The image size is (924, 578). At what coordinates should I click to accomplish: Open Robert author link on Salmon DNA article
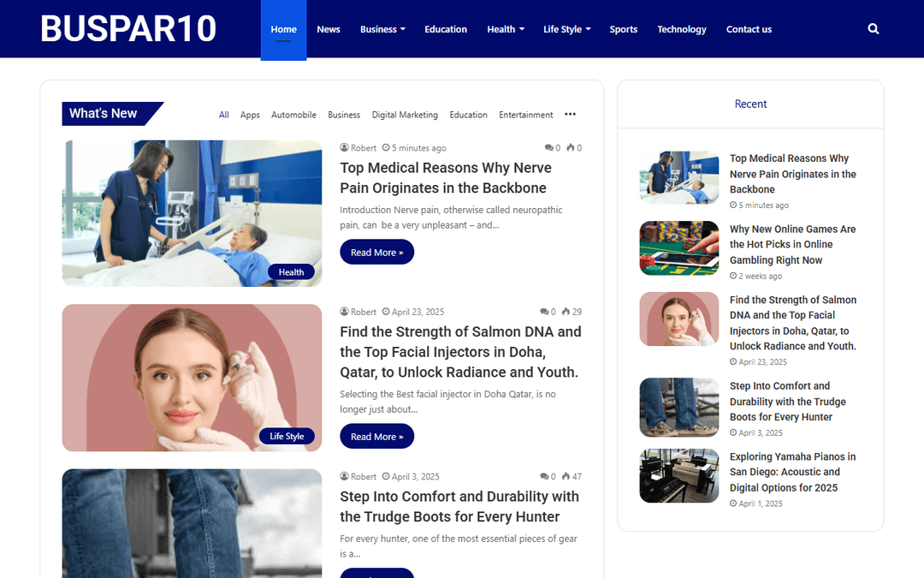coord(363,312)
